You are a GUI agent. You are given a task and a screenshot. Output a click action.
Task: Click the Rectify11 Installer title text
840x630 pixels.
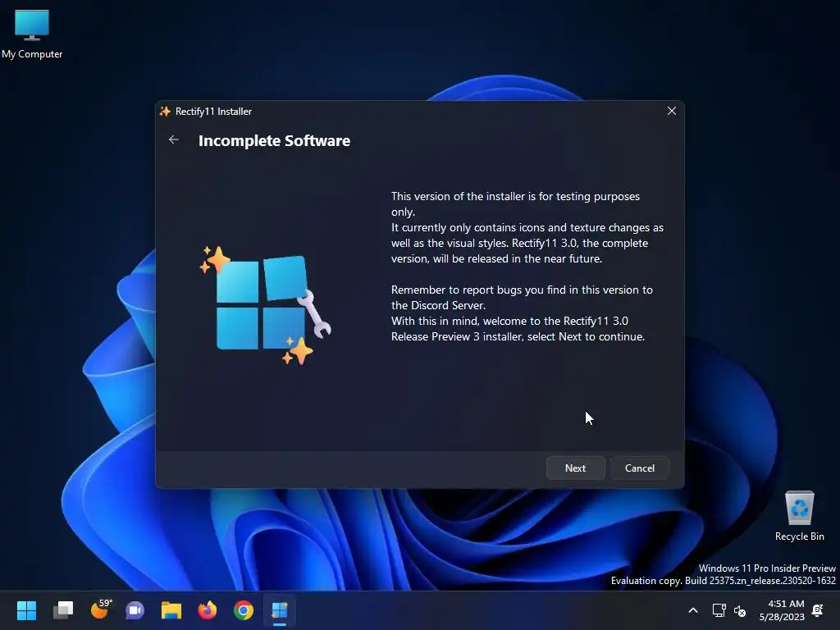(213, 112)
